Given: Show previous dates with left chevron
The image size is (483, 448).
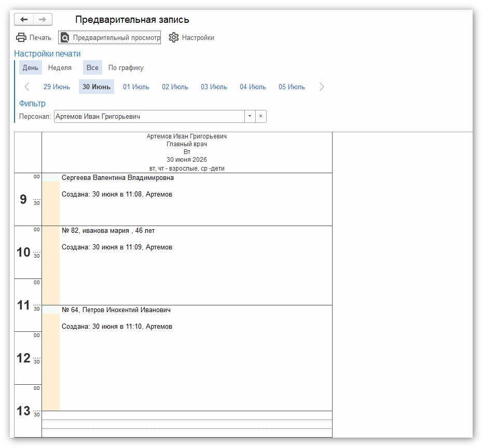Looking at the screenshot, I should (x=27, y=87).
